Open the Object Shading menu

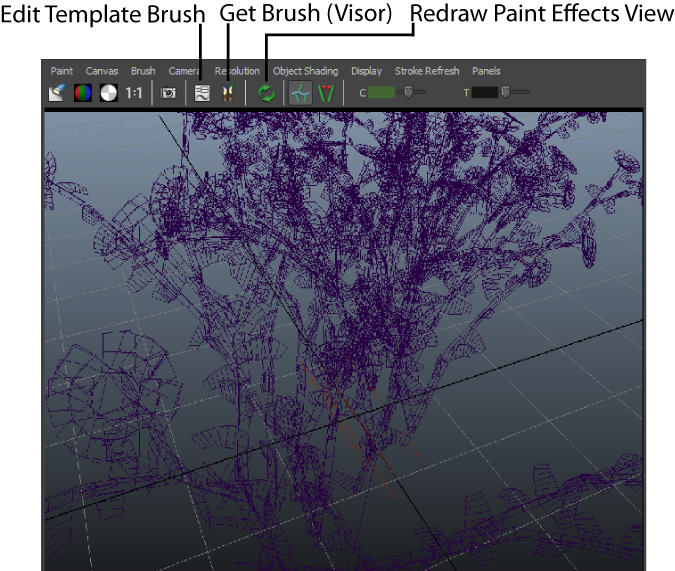[305, 71]
